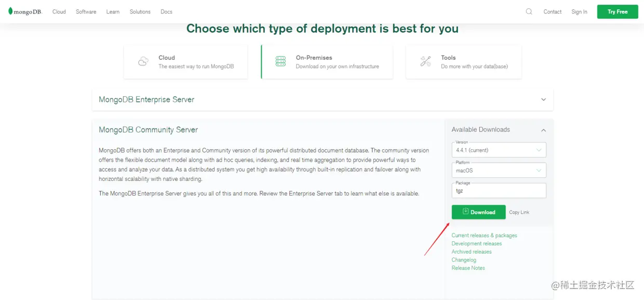Open the Software navigation menu
The image size is (644, 300).
point(86,11)
